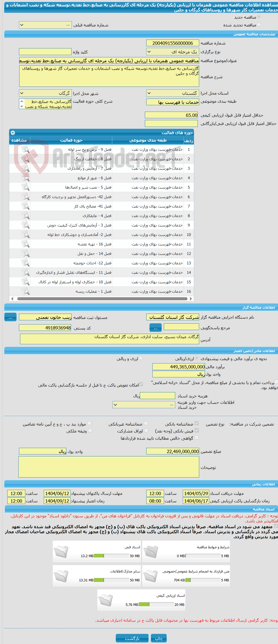278x644 pixels.
Task: Click the طبقه بندی موضوعی column header
Action: coord(148,140)
